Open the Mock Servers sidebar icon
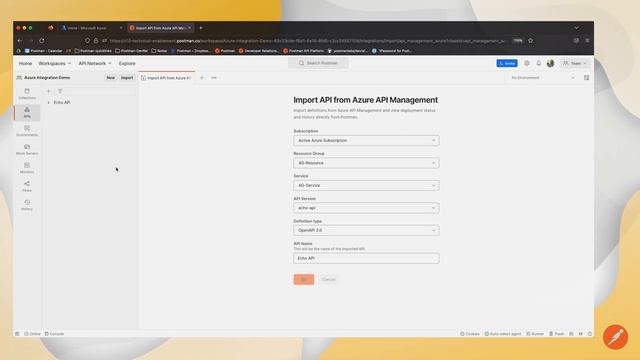The width and height of the screenshot is (640, 360). coord(27,149)
